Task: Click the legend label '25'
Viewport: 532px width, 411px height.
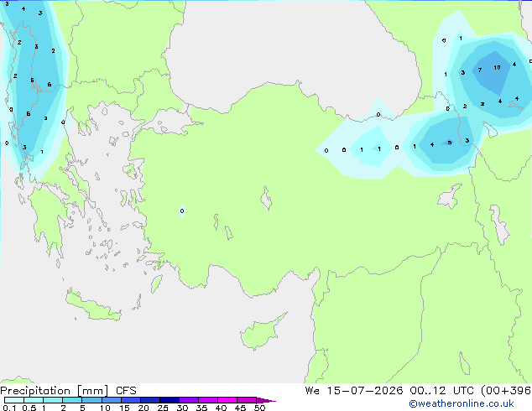Action: [x=163, y=408]
